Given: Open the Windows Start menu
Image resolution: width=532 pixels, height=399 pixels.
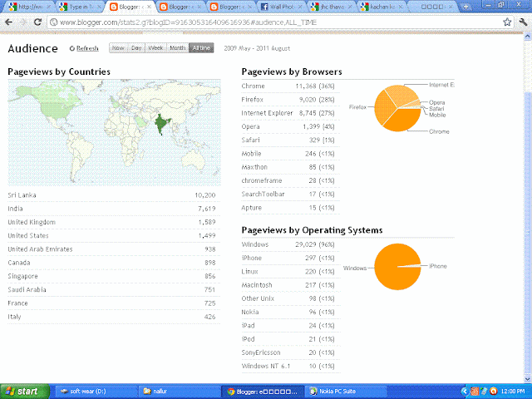Looking at the screenshot, I should (x=24, y=392).
